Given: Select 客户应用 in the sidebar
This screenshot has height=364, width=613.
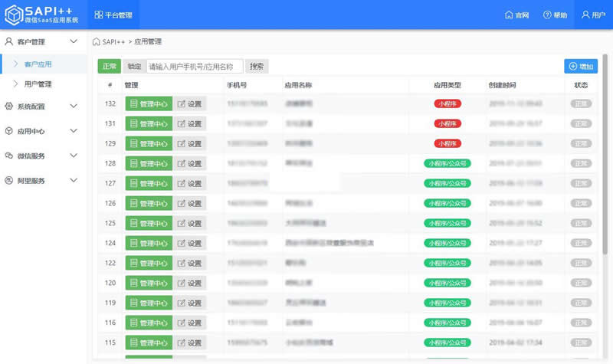Looking at the screenshot, I should [38, 64].
